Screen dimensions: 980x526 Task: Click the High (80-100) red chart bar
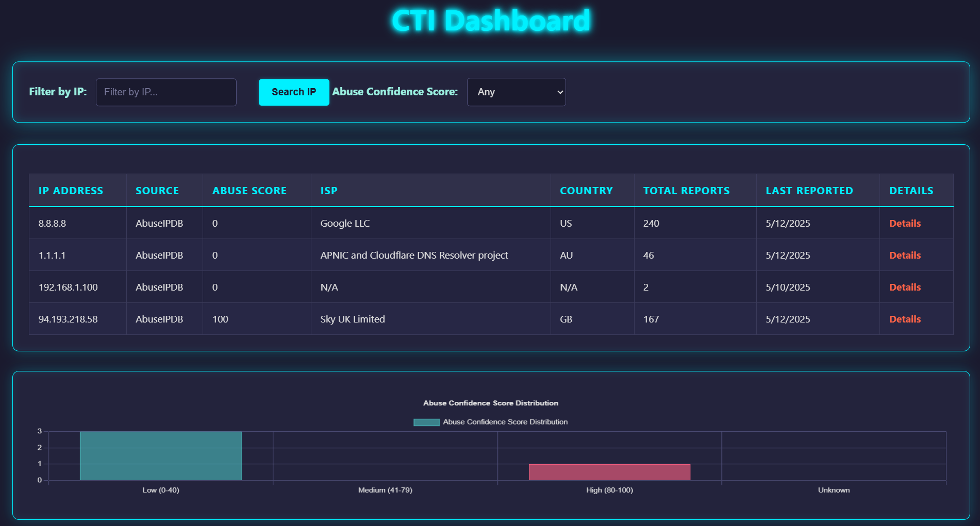(x=609, y=472)
